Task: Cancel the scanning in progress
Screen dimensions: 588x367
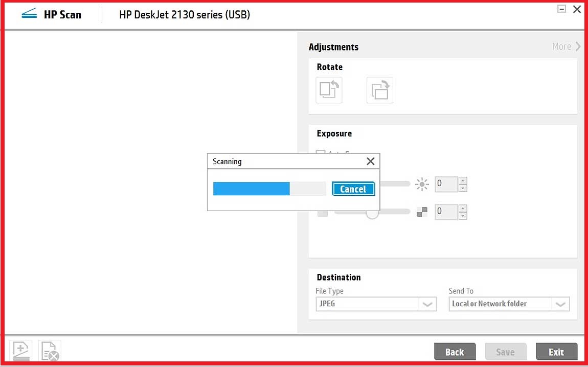Action: (x=353, y=189)
